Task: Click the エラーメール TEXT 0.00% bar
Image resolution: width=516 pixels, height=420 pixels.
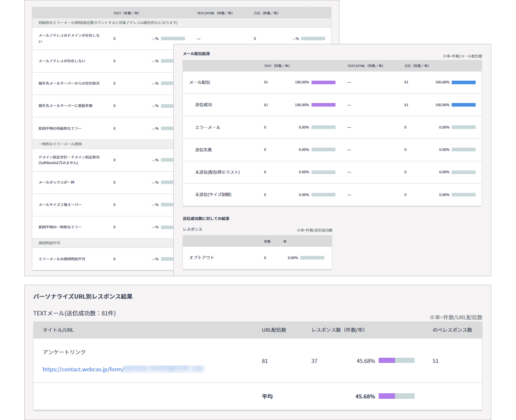Action: tap(323, 127)
